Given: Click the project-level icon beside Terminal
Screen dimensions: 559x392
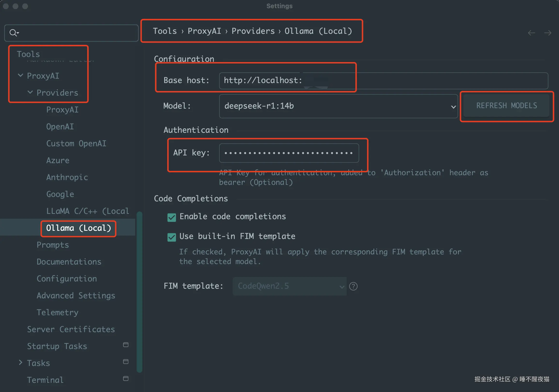Looking at the screenshot, I should [x=126, y=379].
